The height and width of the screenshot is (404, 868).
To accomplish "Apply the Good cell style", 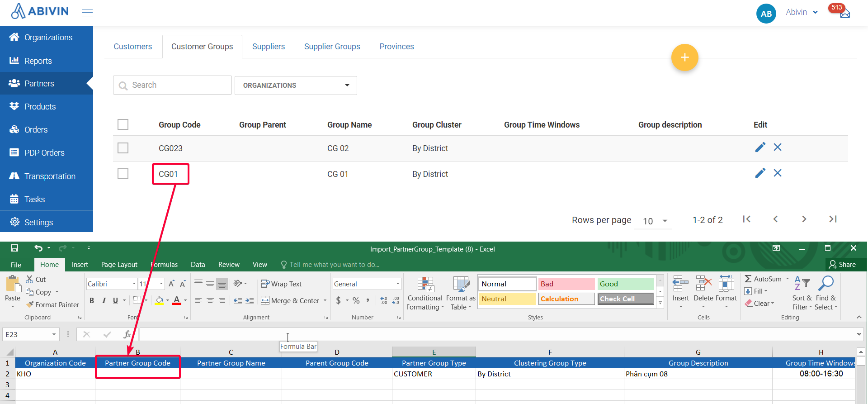I will pos(626,284).
